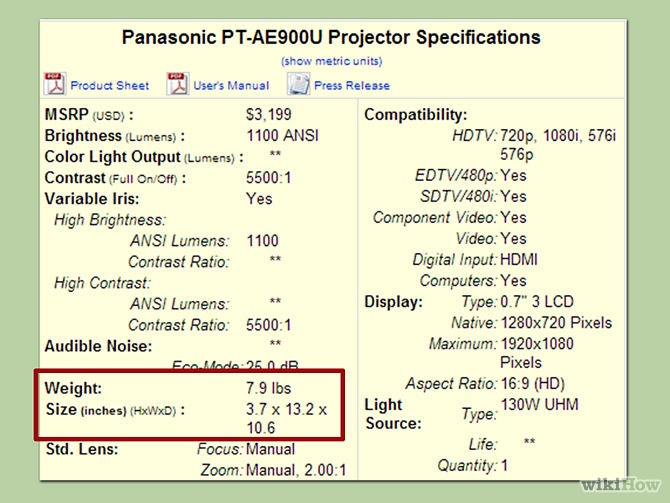The height and width of the screenshot is (503, 670).
Task: Click the Press Release document icon
Action: click(x=298, y=84)
